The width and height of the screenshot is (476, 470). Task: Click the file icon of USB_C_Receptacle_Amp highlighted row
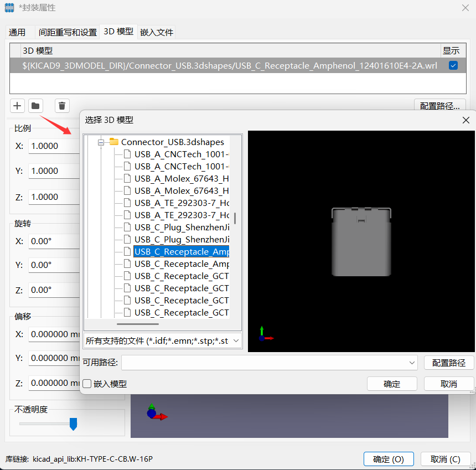tap(127, 252)
